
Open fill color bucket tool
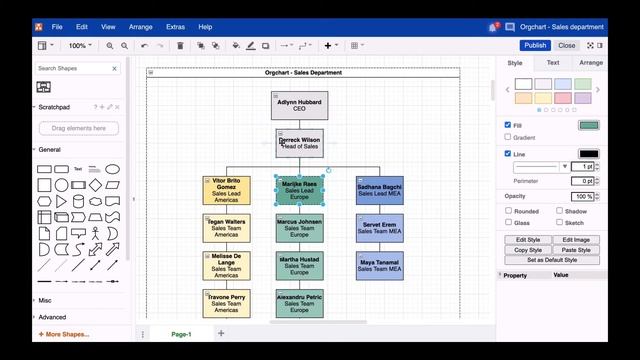(x=236, y=46)
